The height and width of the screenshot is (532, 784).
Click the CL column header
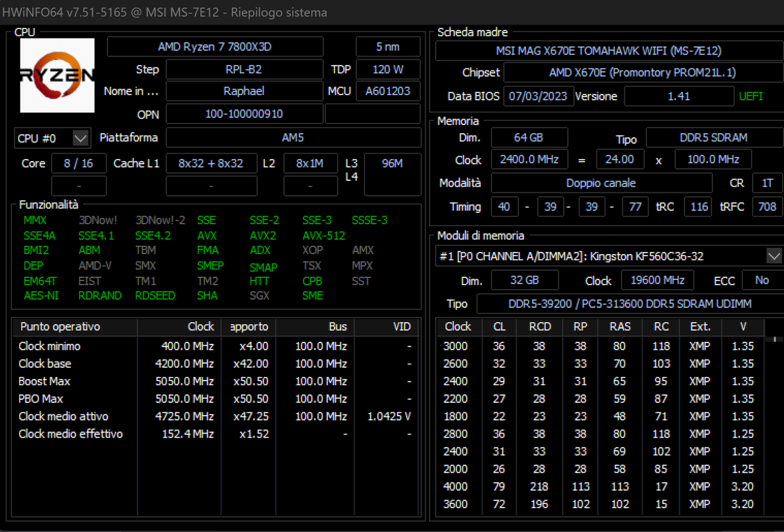tap(499, 327)
